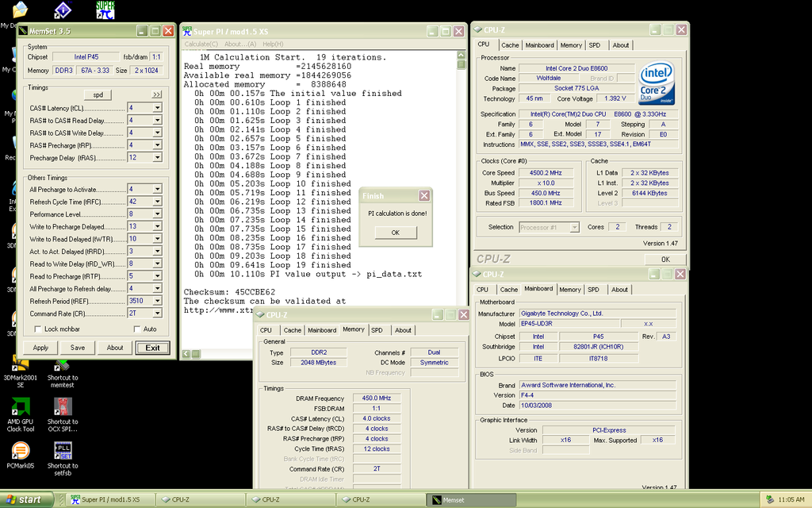Click the Windows Start button
Image resolution: width=812 pixels, height=508 pixels.
point(27,500)
